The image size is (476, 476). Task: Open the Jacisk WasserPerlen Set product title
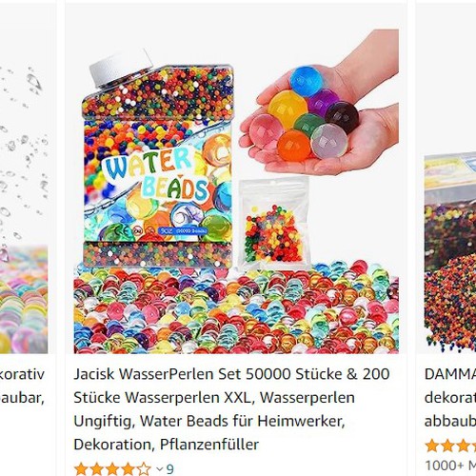[231, 409]
